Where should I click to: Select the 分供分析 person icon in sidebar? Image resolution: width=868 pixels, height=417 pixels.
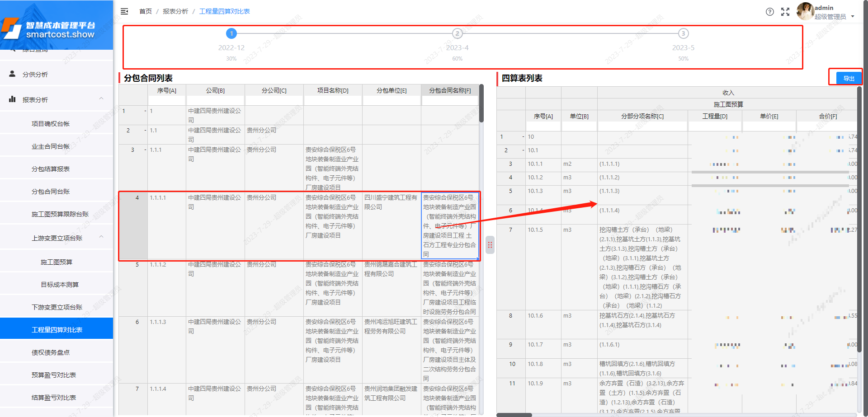(x=12, y=74)
